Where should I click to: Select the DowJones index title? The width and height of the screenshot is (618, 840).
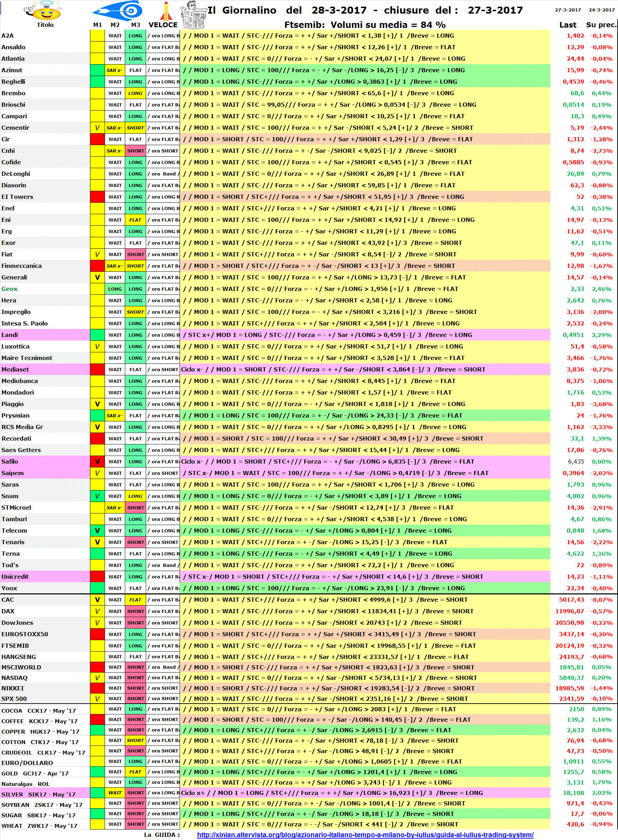click(x=45, y=623)
